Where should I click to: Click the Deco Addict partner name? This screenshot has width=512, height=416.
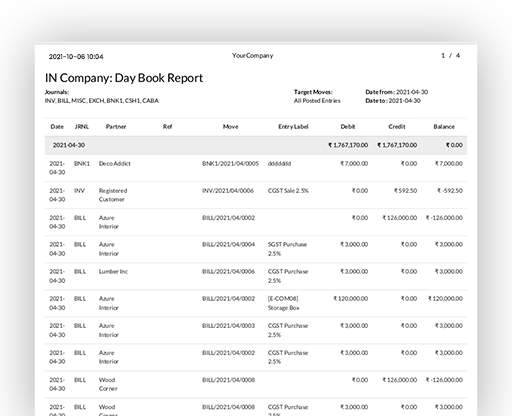[x=115, y=164]
